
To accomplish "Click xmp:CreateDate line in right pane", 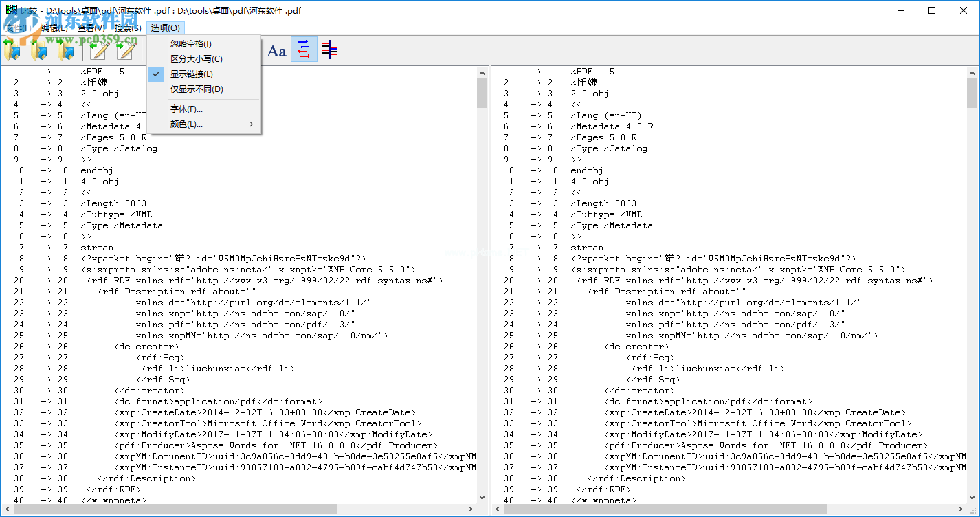I will [755, 412].
